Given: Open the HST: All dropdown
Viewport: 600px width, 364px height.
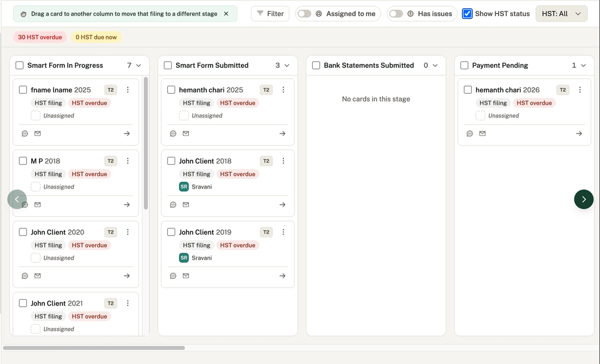Looking at the screenshot, I should point(561,14).
